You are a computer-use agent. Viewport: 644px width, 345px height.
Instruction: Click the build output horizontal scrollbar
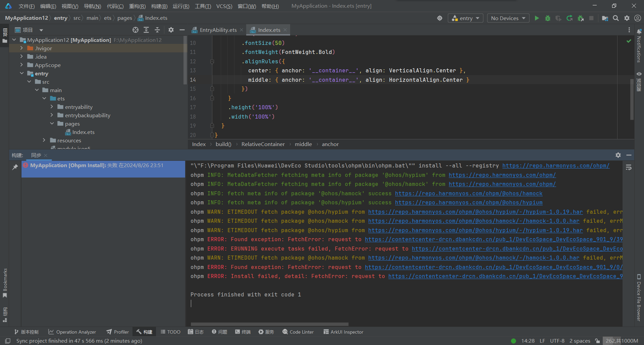click(269, 324)
